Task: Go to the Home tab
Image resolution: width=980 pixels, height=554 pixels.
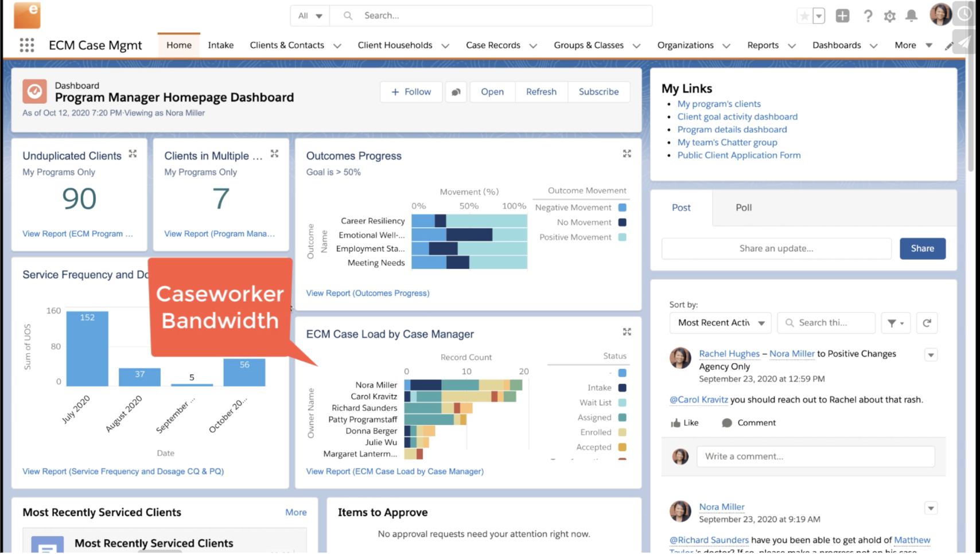Action: click(179, 45)
